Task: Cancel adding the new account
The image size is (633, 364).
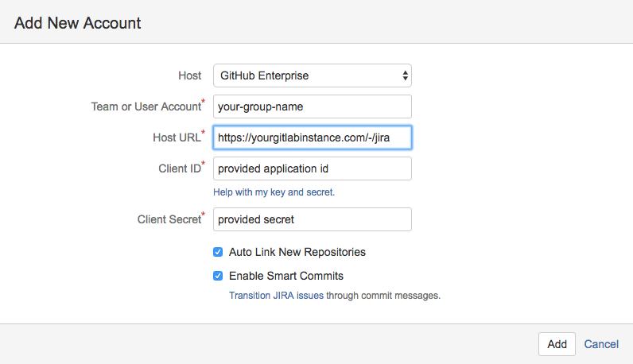Action: [x=601, y=344]
